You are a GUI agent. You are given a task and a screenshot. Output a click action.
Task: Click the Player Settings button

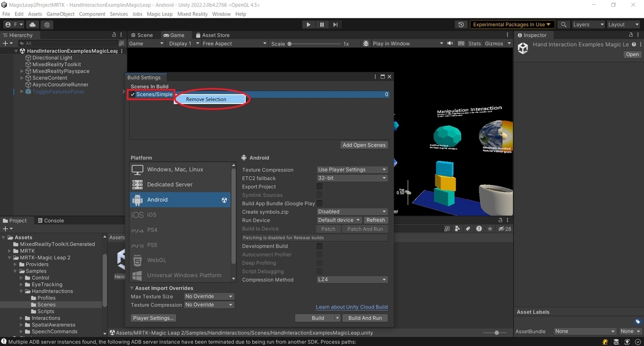[153, 318]
